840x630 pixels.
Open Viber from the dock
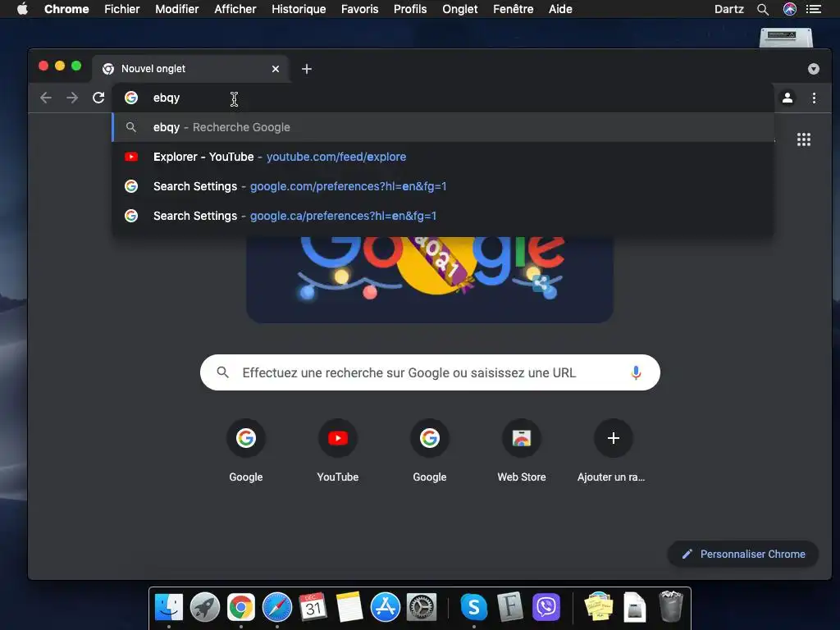pos(546,606)
